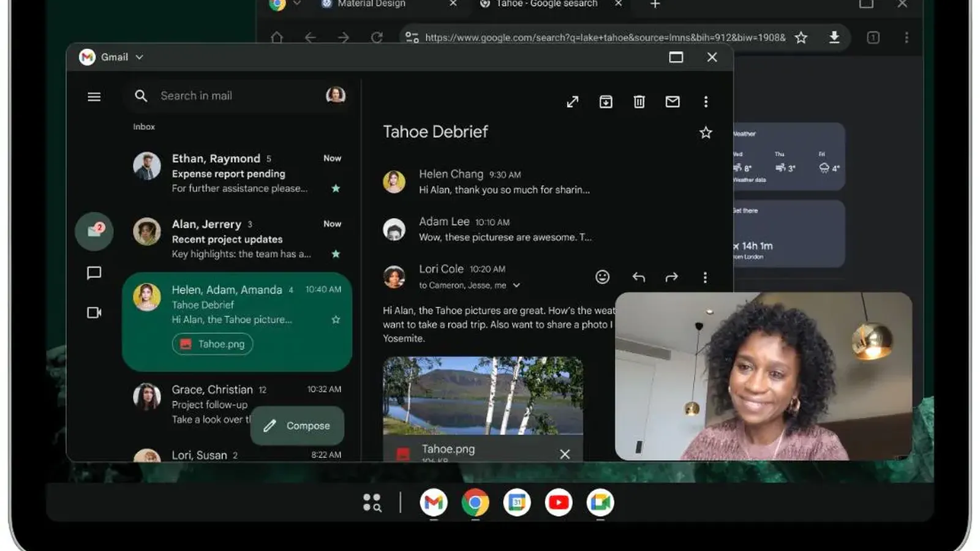Open the tab counter in Chrome toolbar
This screenshot has height=551, width=980.
(x=873, y=37)
